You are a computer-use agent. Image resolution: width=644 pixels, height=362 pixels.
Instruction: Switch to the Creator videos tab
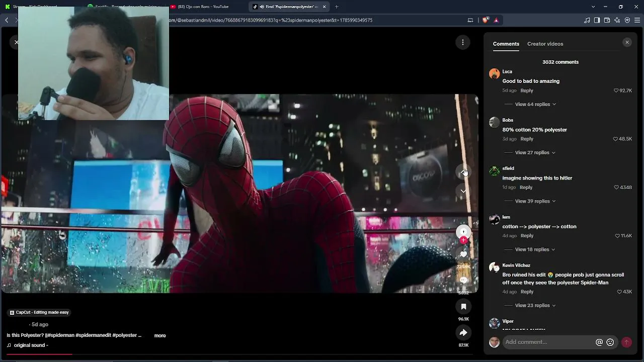tap(545, 44)
